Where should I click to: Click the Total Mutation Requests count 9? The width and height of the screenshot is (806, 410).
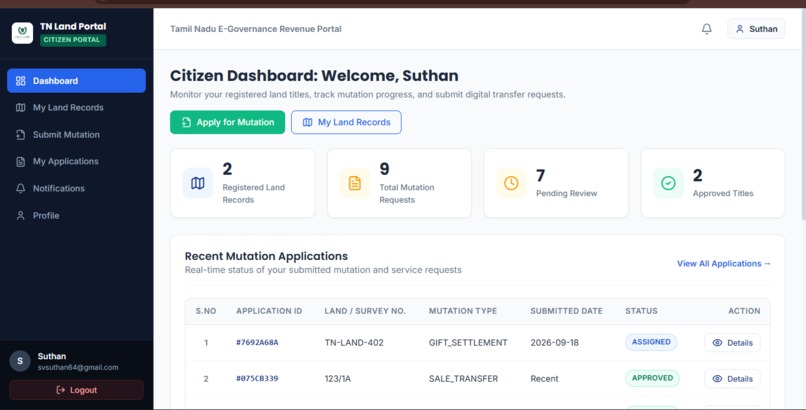tap(384, 169)
